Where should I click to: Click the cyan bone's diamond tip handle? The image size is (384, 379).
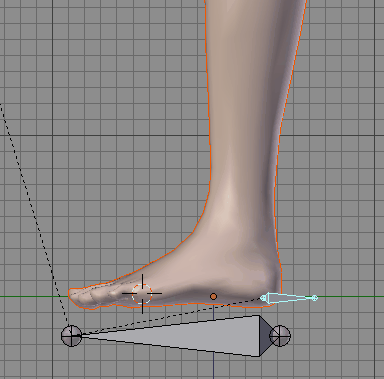314,298
